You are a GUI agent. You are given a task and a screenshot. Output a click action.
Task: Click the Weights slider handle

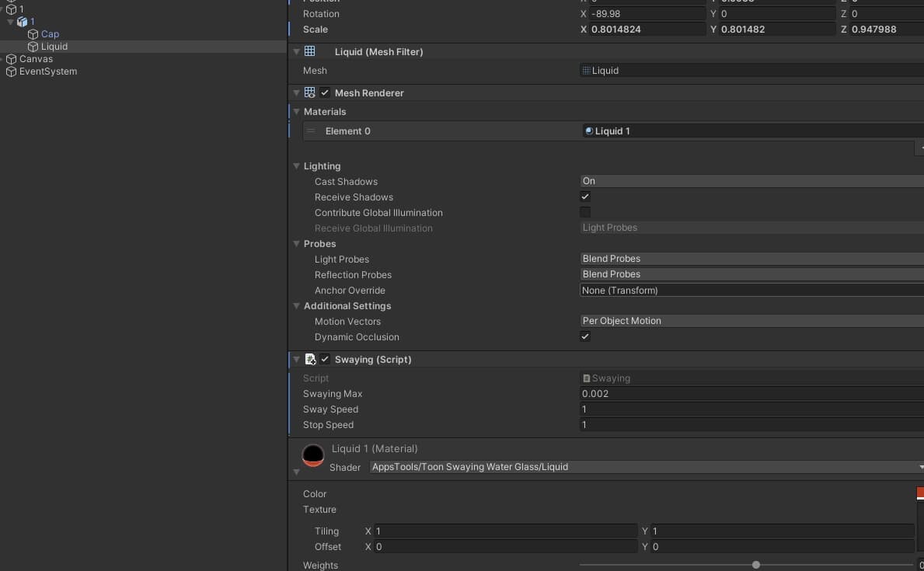click(755, 566)
